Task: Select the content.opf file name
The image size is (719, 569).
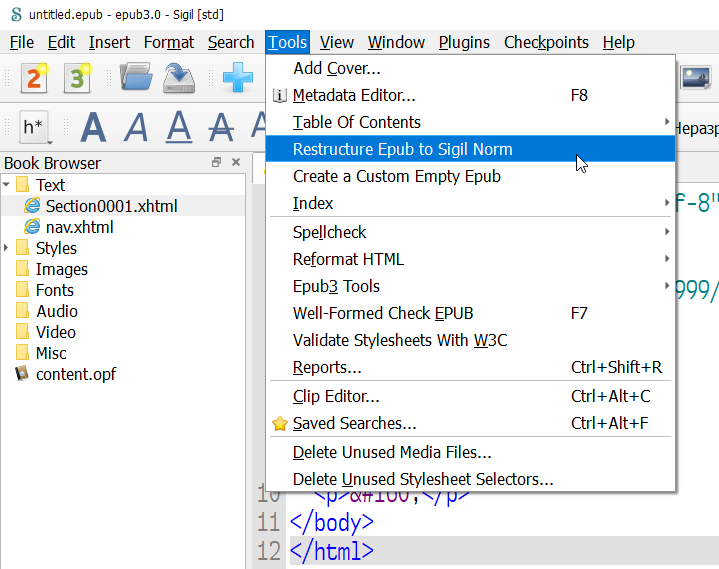Action: [76, 375]
